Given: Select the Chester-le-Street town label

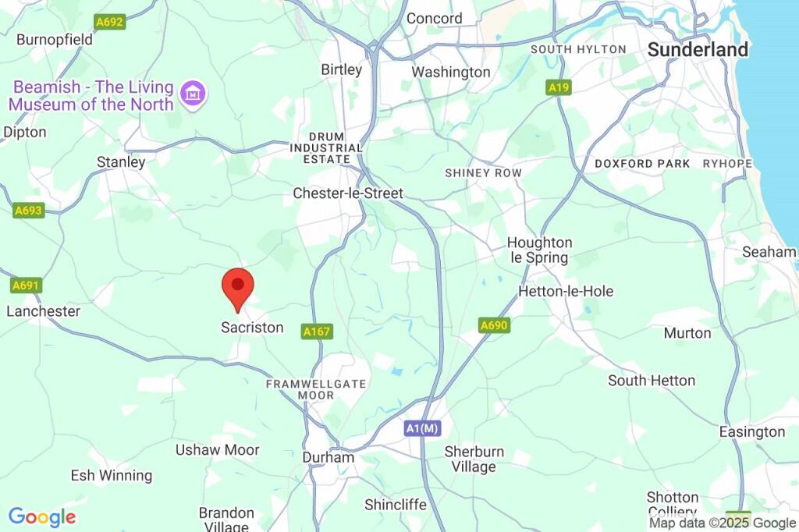Looking at the screenshot, I should (348, 193).
